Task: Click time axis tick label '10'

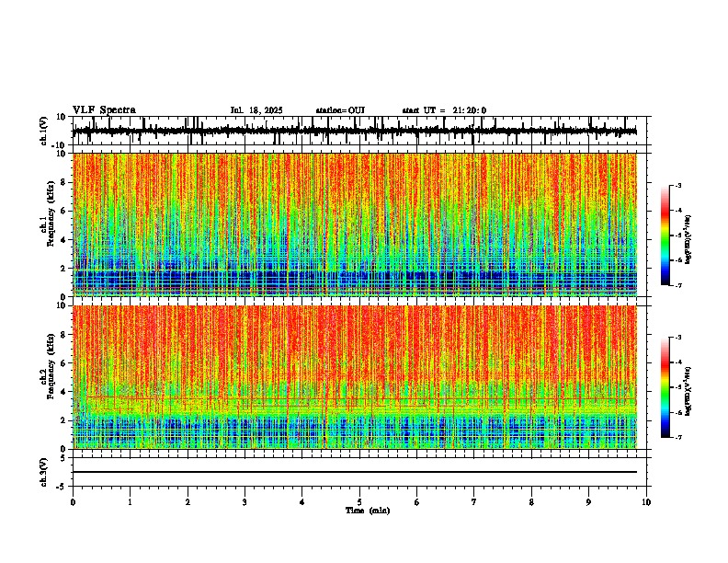Action: pyautogui.click(x=646, y=502)
